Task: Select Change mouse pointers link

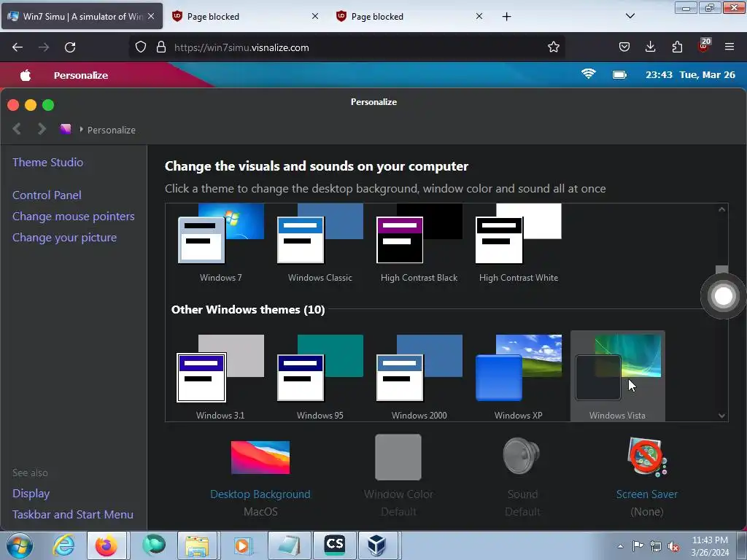Action: coord(74,217)
